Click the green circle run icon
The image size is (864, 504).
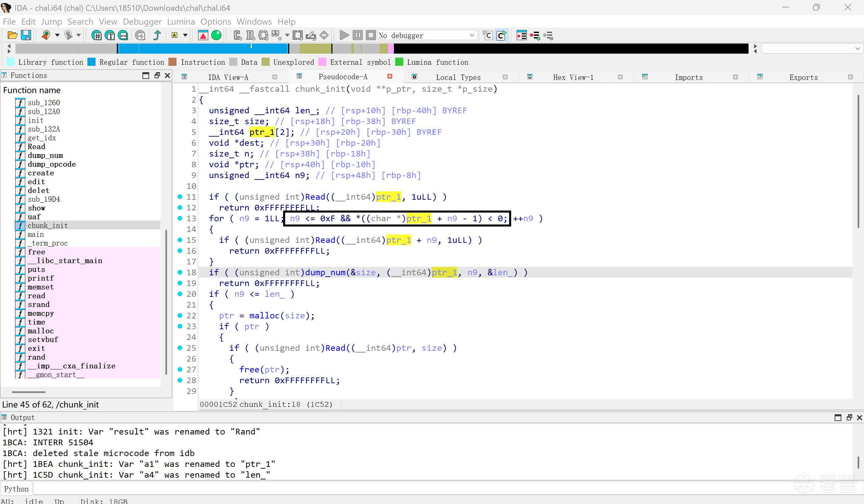coord(216,35)
